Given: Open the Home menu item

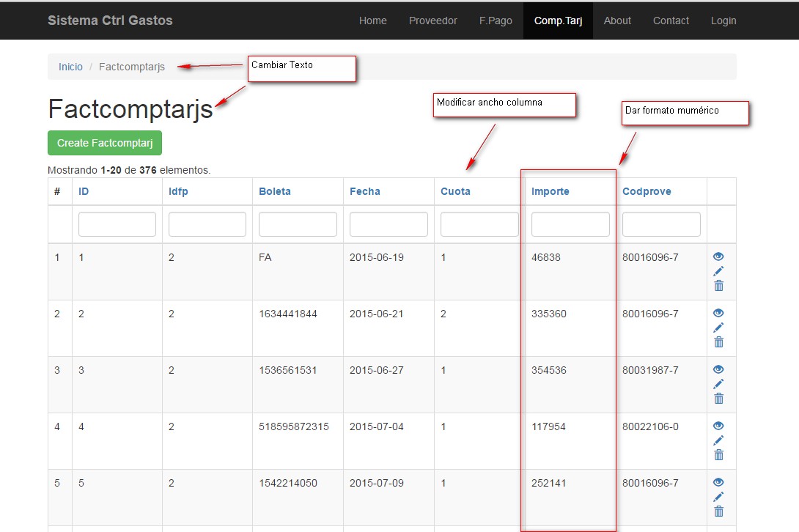Looking at the screenshot, I should click(x=372, y=21).
